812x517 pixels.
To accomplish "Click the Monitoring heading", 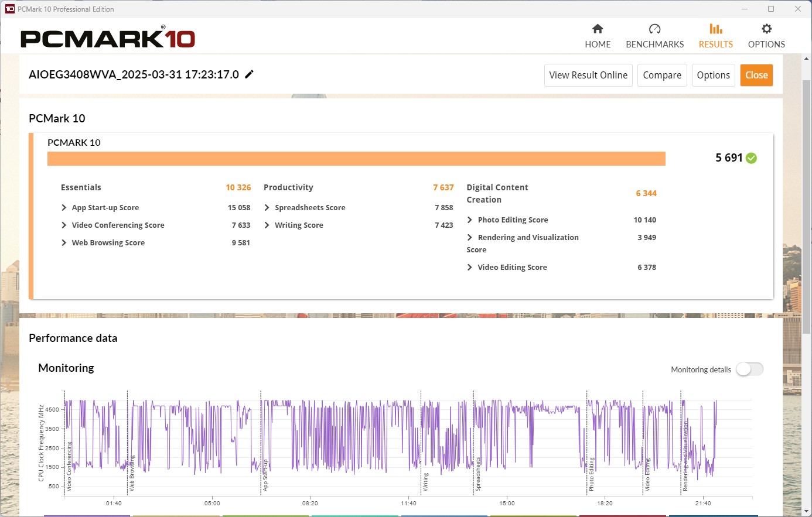I will pos(66,368).
